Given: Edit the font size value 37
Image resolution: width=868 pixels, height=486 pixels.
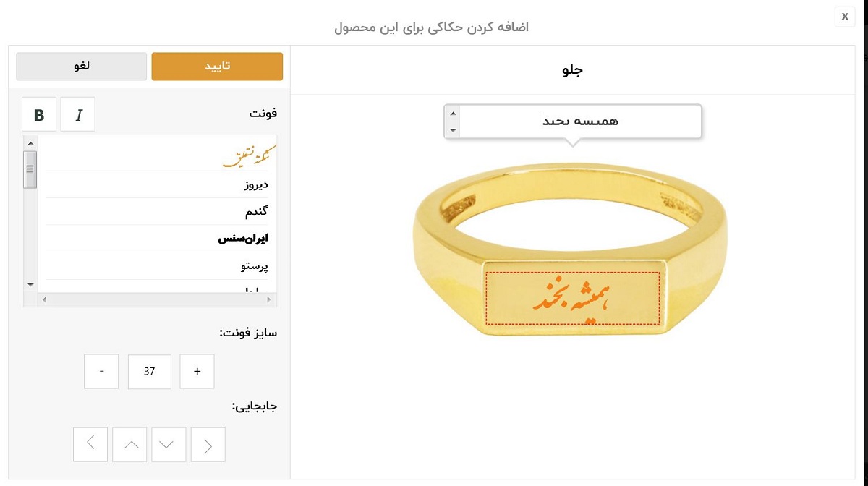Looking at the screenshot, I should tap(149, 371).
